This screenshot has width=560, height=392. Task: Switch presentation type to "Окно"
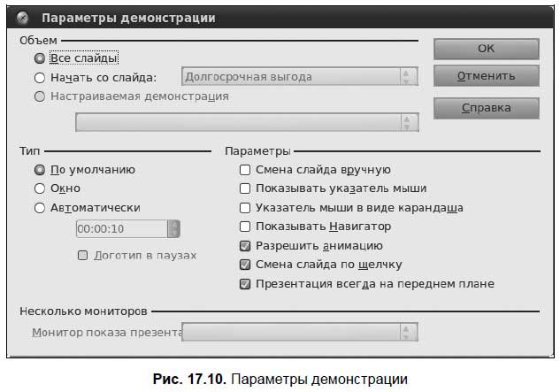[39, 188]
